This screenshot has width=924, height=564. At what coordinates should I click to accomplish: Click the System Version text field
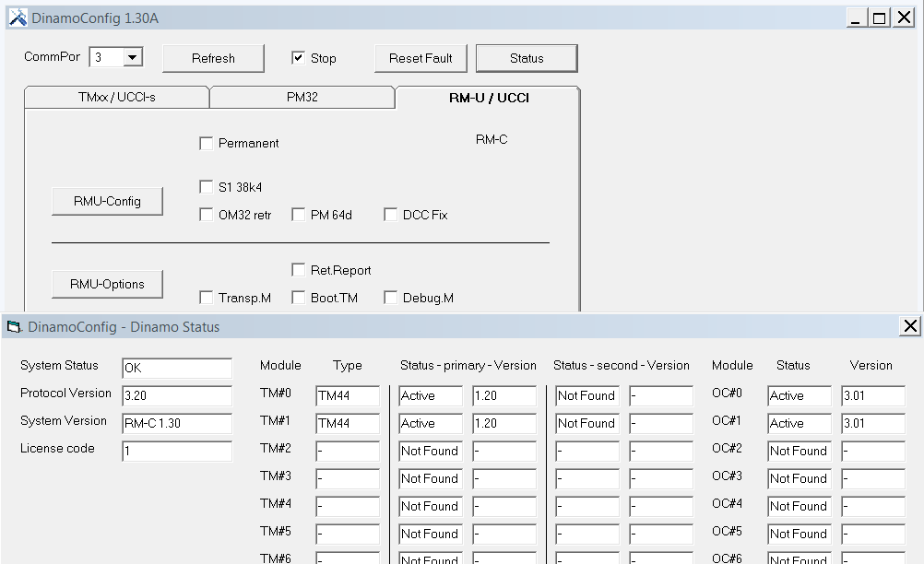point(176,423)
